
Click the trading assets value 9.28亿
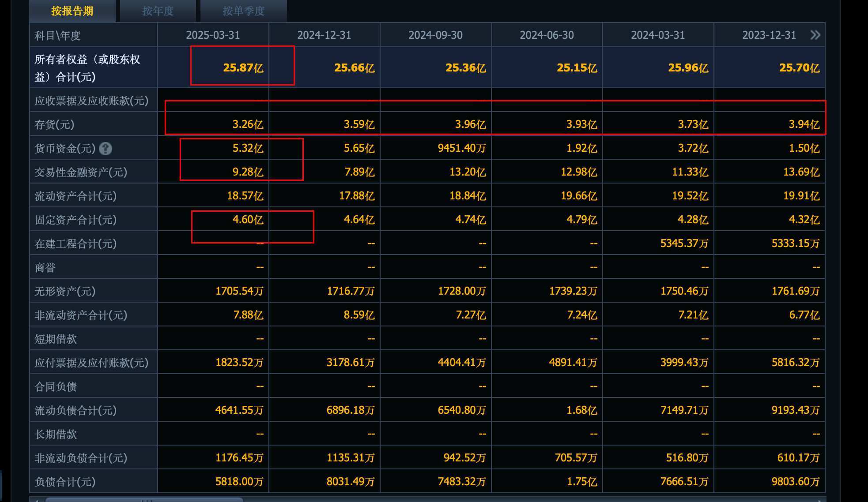point(248,172)
